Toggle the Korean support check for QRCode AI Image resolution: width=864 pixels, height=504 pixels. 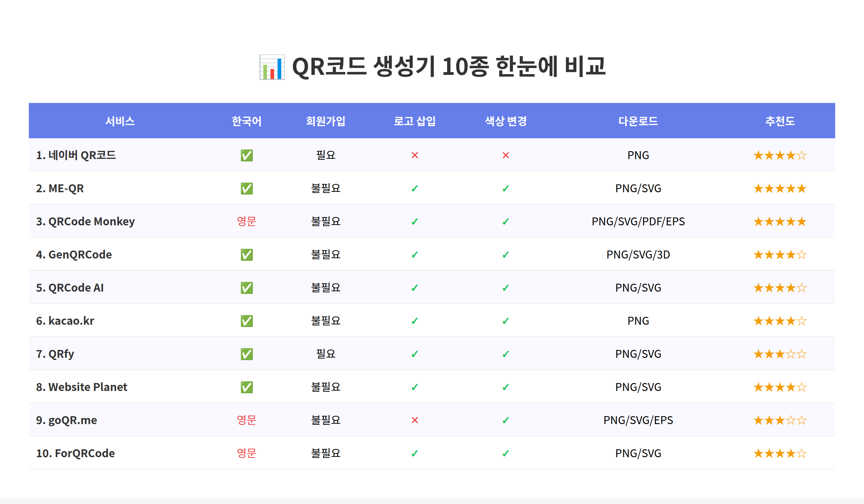(x=247, y=288)
